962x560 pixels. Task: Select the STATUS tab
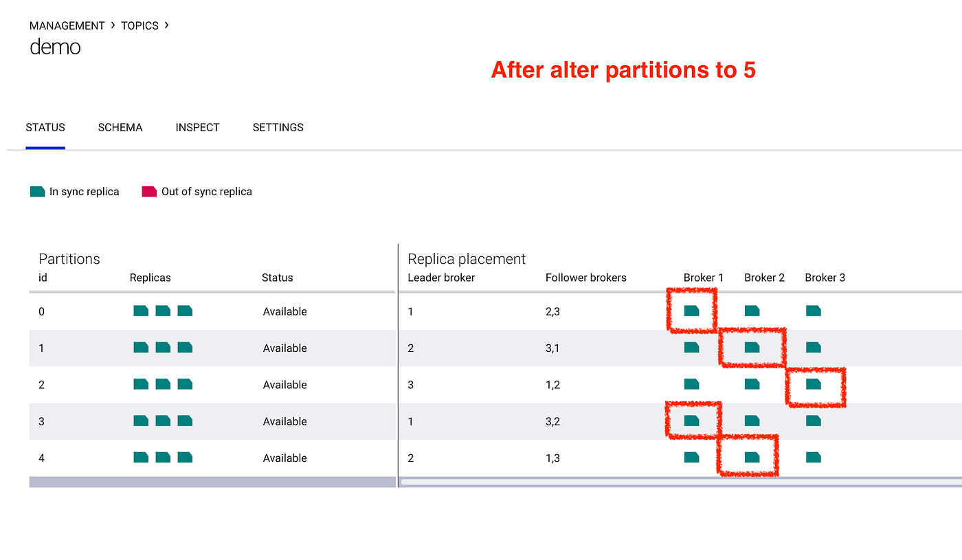pos(45,127)
